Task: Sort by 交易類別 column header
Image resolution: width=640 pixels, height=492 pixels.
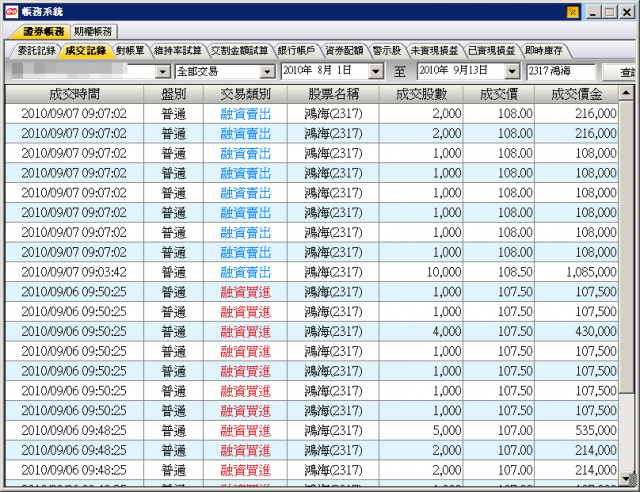Action: pyautogui.click(x=245, y=94)
